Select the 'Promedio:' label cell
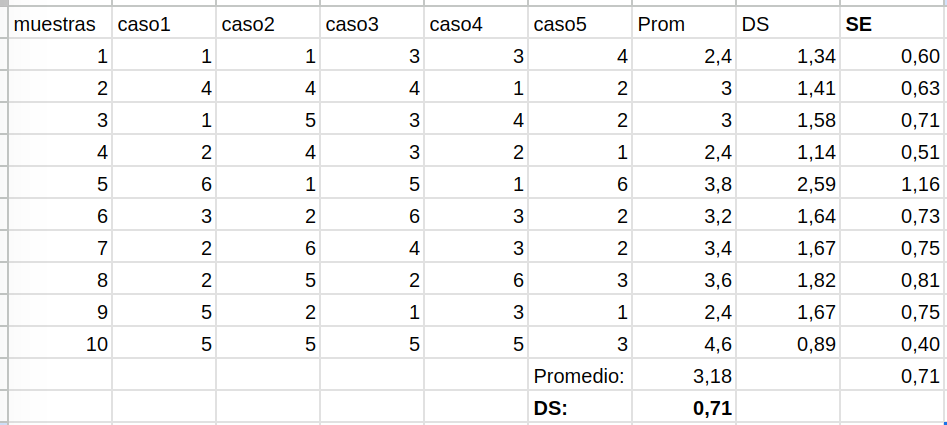The image size is (947, 425). pos(579,377)
